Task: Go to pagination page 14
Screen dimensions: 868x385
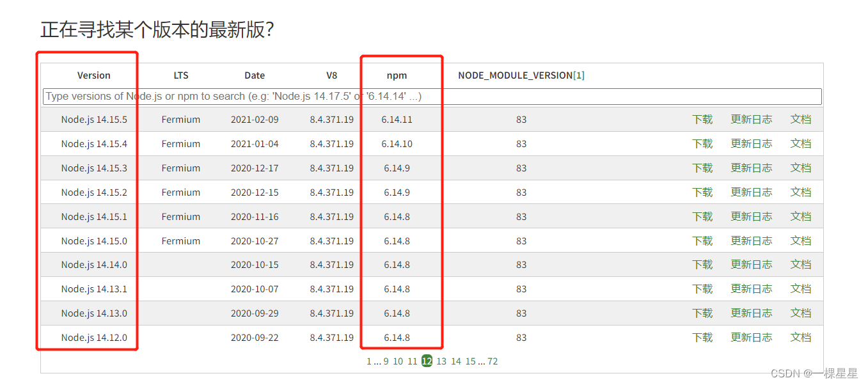Action: (x=456, y=361)
